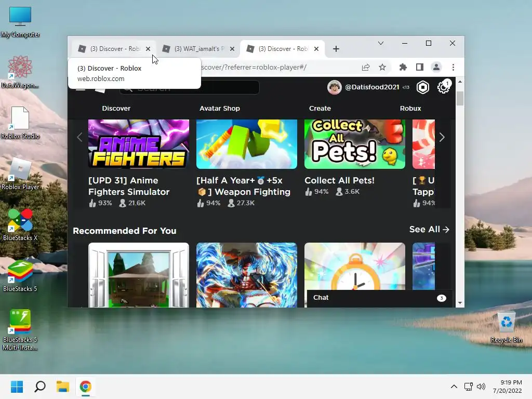Bookmark this page with the star icon

click(382, 67)
